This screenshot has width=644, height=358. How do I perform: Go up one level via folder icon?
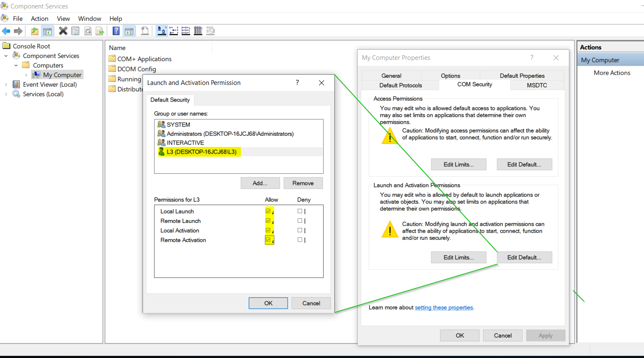(34, 31)
